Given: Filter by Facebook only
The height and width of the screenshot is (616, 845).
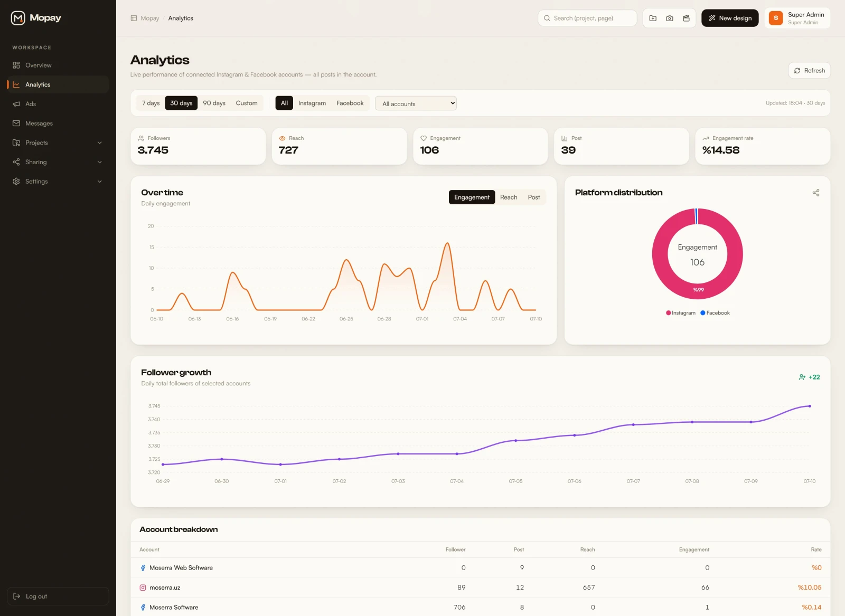Looking at the screenshot, I should pos(350,103).
